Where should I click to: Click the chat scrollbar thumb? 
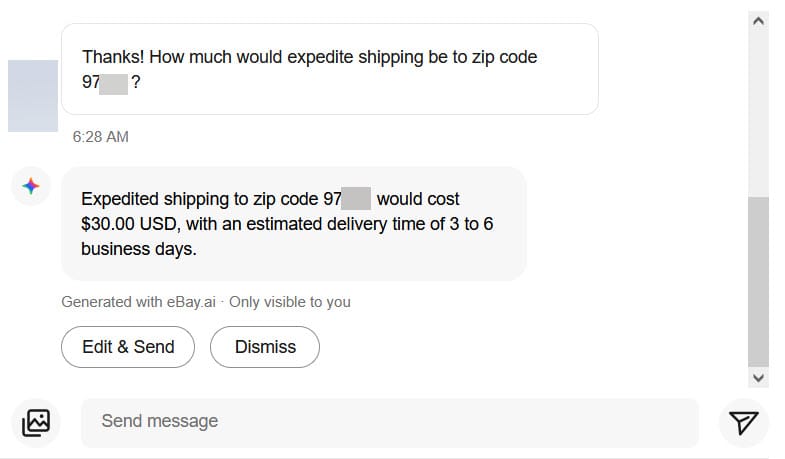coord(758,280)
